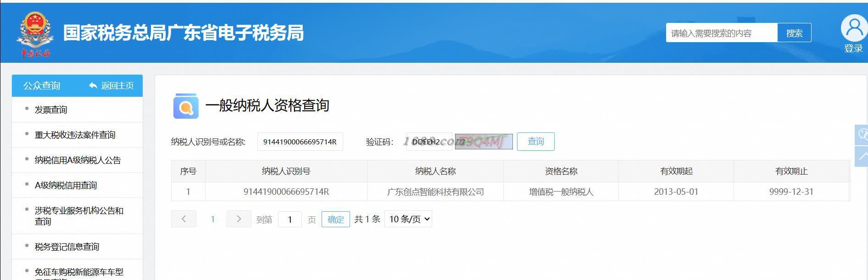The width and height of the screenshot is (868, 280).
Task: Select cell 9999-12-31
Action: 791,192
